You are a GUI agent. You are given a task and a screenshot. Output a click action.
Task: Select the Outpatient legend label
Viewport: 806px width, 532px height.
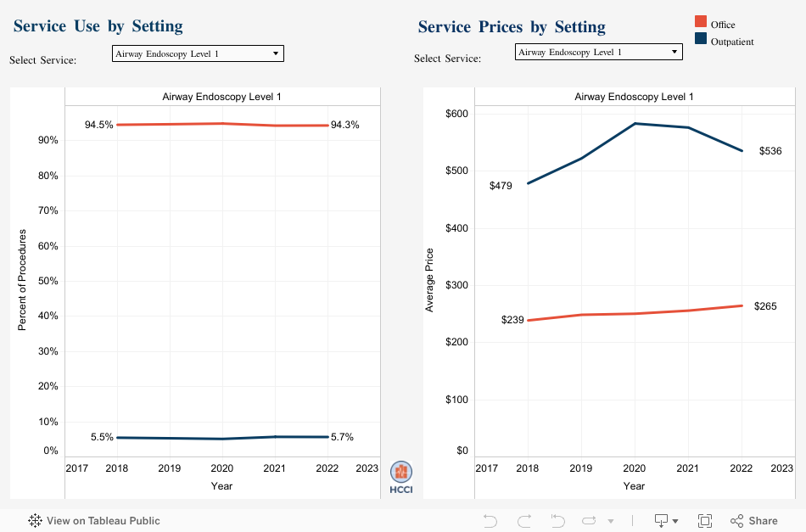click(x=732, y=42)
